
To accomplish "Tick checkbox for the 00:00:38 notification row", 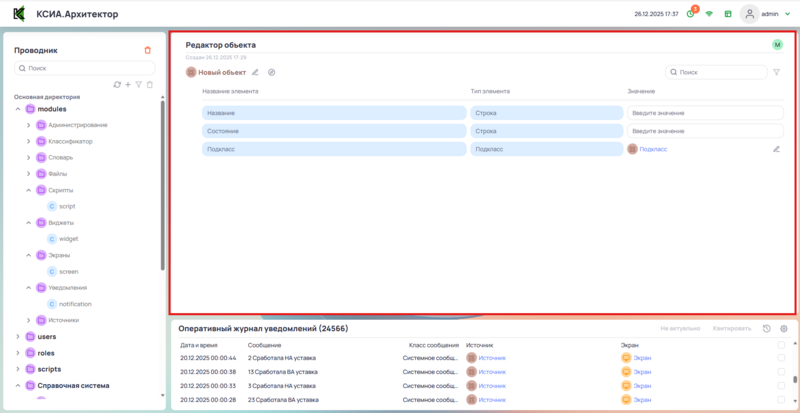I will (x=781, y=371).
